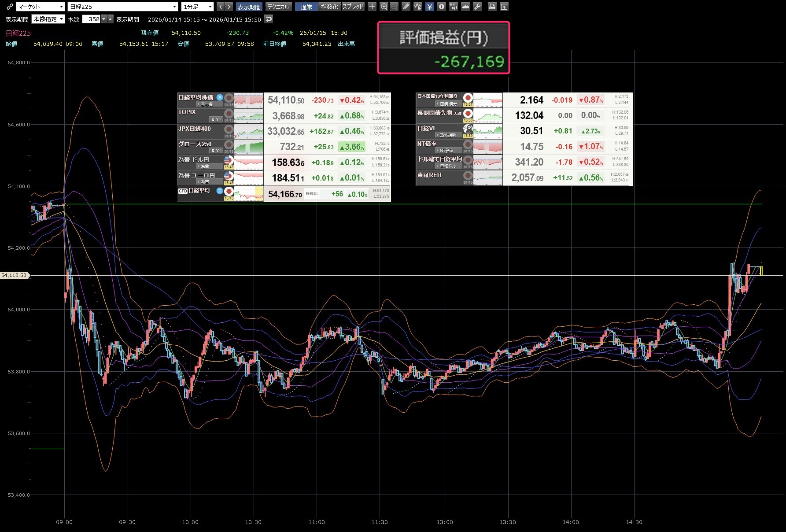Click the print chart icon
The width and height of the screenshot is (786, 532).
coord(492,7)
